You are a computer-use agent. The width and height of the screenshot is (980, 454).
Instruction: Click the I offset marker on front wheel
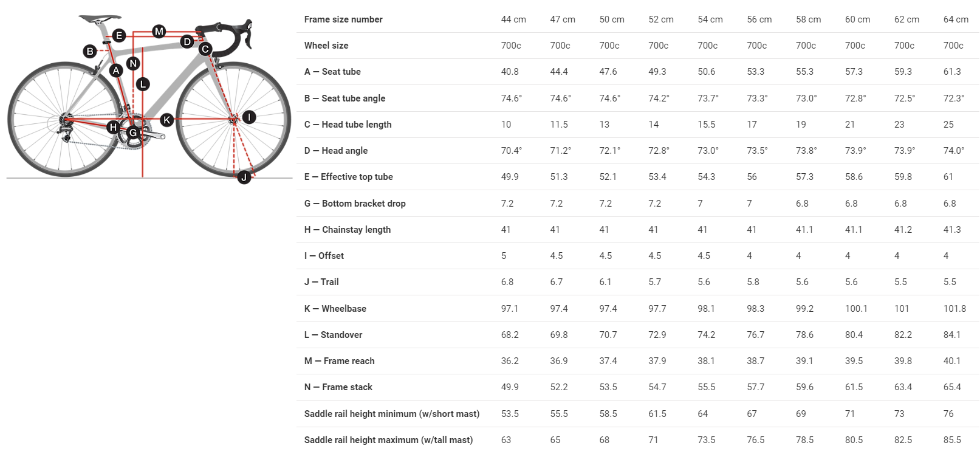pos(249,117)
